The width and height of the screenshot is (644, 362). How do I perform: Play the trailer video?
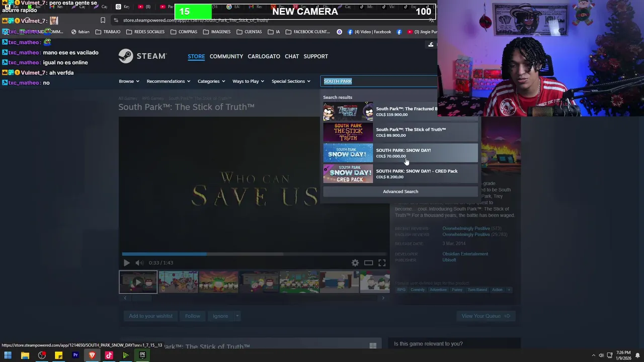click(126, 262)
